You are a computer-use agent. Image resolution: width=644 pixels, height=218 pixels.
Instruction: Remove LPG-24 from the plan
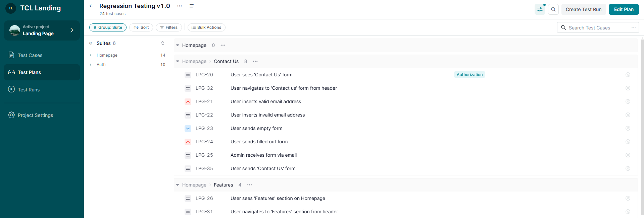coord(628,142)
